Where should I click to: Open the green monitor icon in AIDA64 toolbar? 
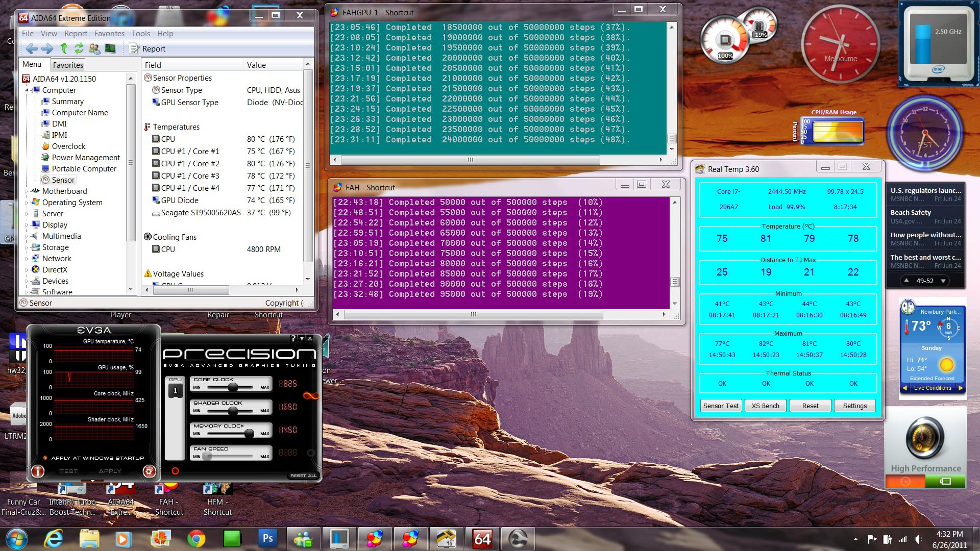tap(110, 48)
